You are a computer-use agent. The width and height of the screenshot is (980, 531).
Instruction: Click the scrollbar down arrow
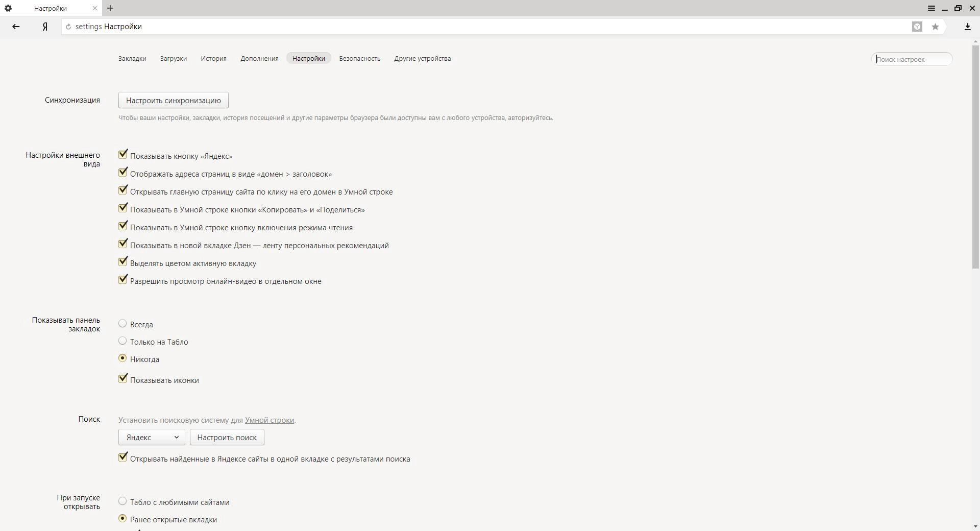point(976,526)
